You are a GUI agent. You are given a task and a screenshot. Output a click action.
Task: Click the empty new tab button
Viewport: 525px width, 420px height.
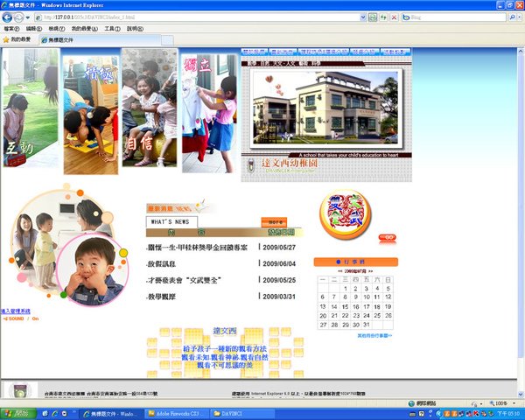(167, 40)
